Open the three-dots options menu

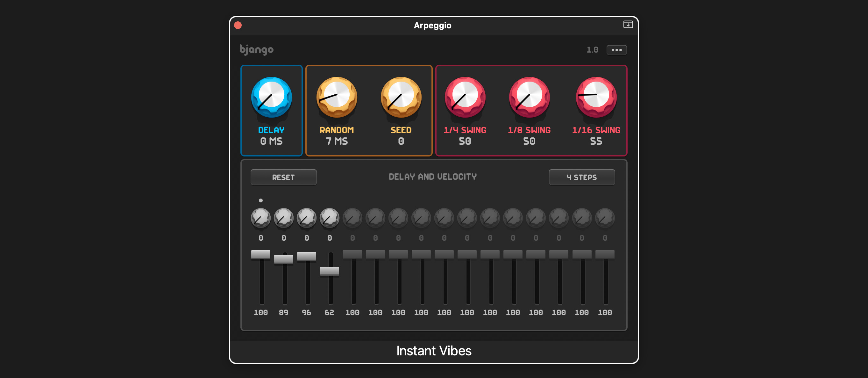617,50
